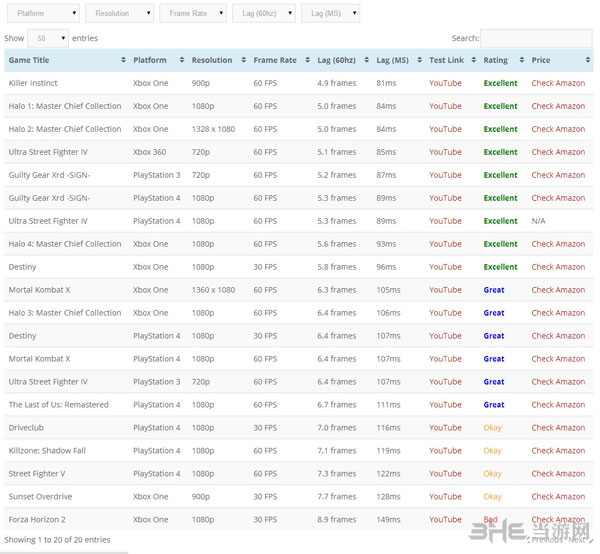This screenshot has width=600, height=554.
Task: Click the Search input field
Action: pos(536,38)
